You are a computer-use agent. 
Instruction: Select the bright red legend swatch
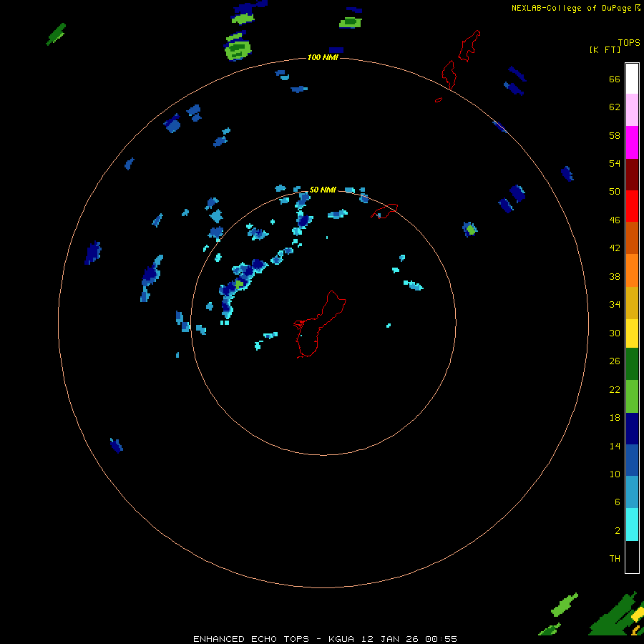[x=632, y=206]
